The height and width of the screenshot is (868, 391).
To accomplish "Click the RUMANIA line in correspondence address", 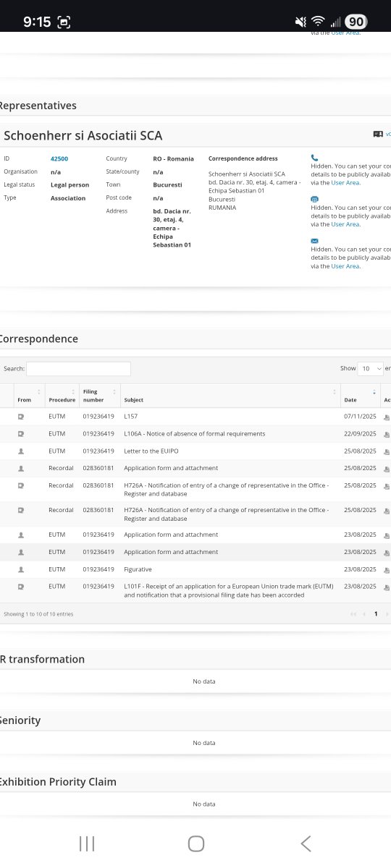I will pyautogui.click(x=222, y=208).
